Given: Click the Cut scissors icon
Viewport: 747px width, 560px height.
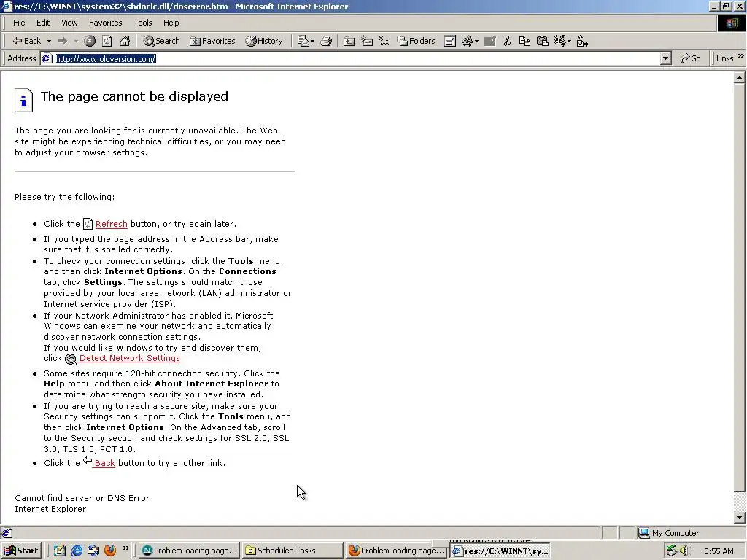Looking at the screenshot, I should [x=508, y=41].
